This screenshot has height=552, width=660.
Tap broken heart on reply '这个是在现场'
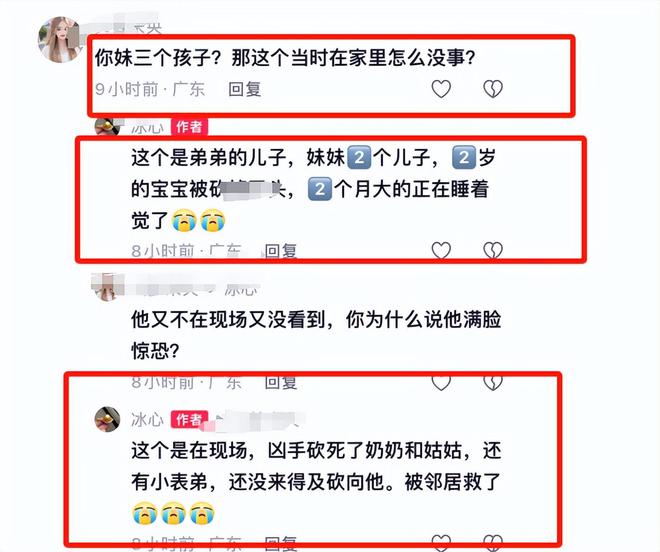(x=493, y=543)
